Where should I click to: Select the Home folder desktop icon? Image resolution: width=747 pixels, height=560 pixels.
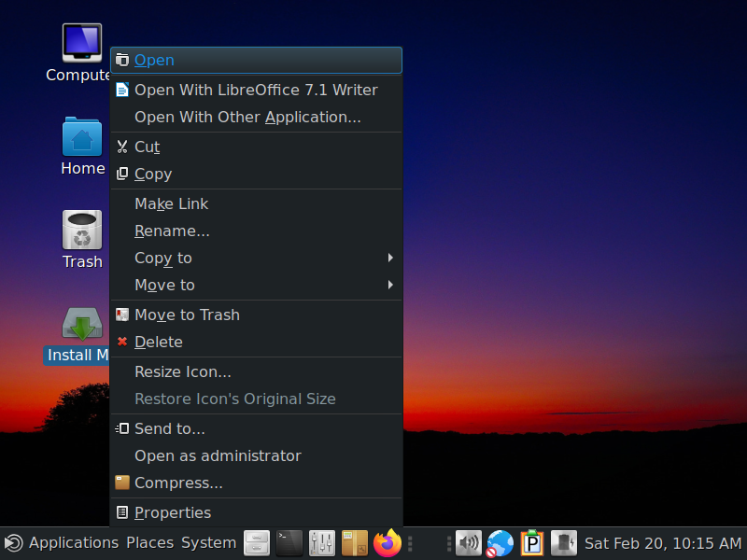(x=82, y=136)
